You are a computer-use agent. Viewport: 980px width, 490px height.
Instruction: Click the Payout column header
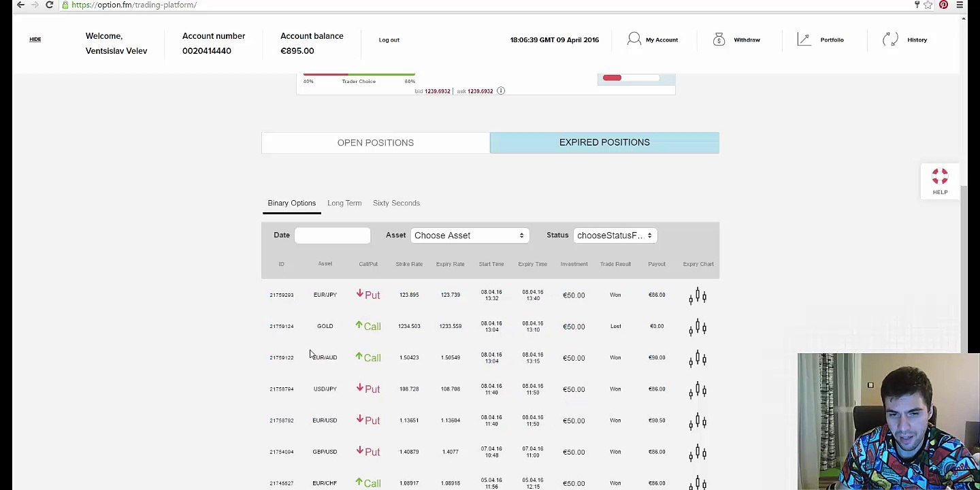coord(657,264)
